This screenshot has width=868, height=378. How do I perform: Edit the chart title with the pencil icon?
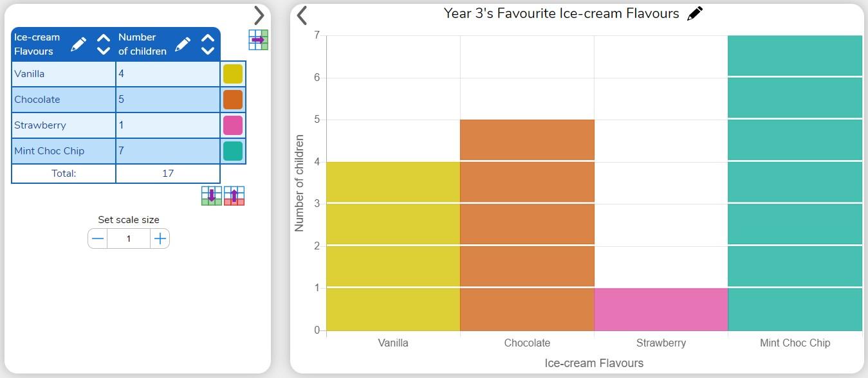[695, 14]
